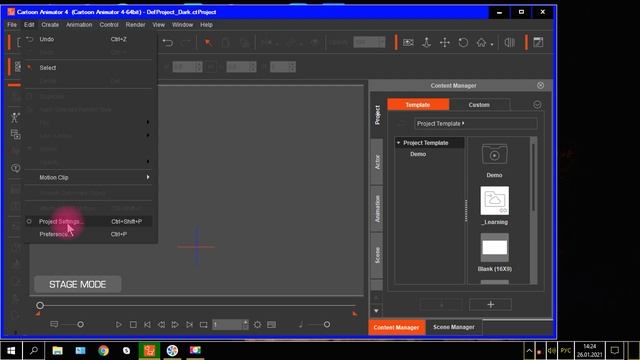Play the animation
Screen dimensions: 640x360
pyautogui.click(x=118, y=324)
